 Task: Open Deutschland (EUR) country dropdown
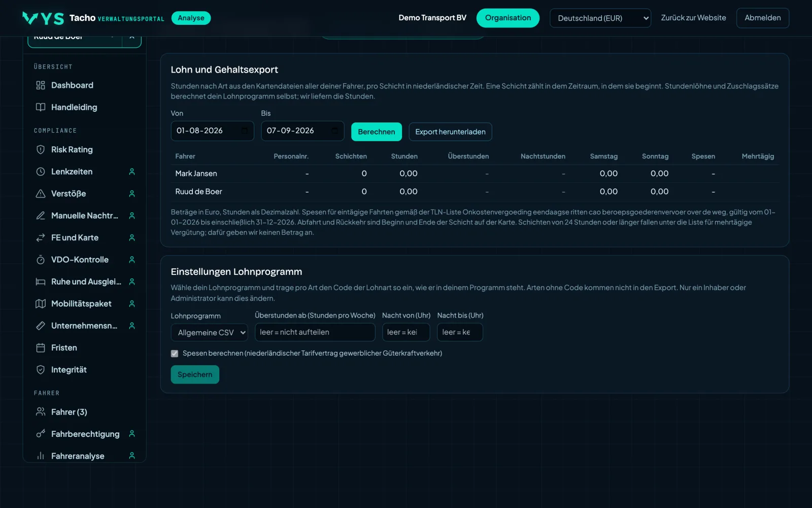click(x=600, y=18)
